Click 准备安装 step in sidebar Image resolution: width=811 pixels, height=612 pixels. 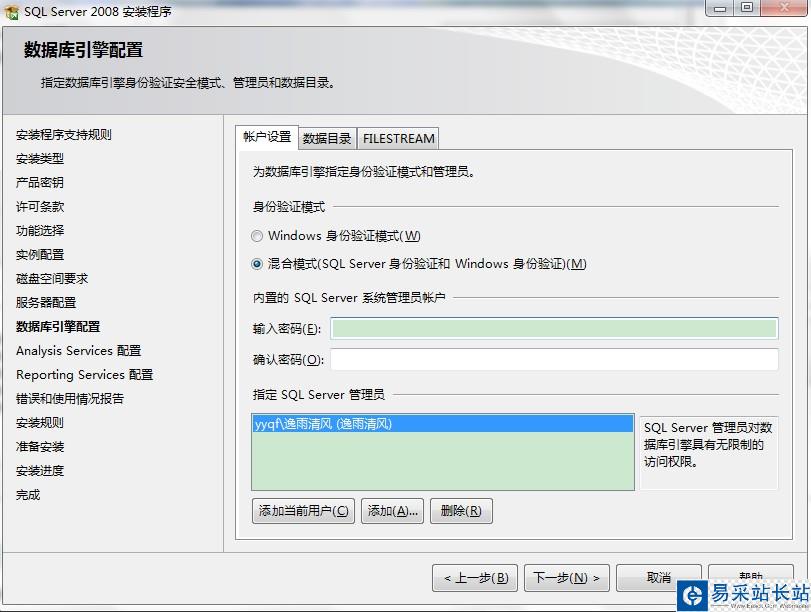tap(40, 447)
